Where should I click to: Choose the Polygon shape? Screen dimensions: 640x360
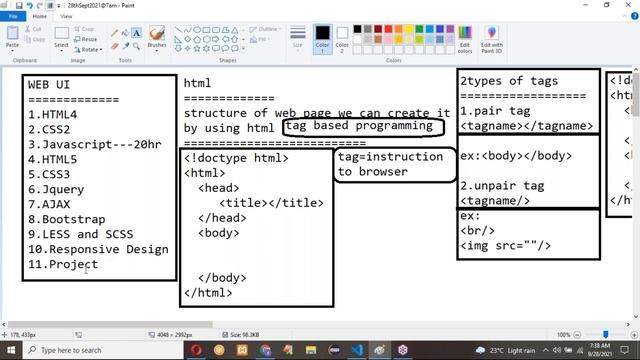[225, 30]
